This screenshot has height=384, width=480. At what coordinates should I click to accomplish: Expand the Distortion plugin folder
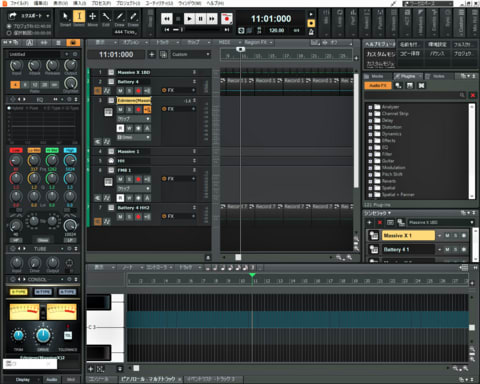(x=370, y=127)
